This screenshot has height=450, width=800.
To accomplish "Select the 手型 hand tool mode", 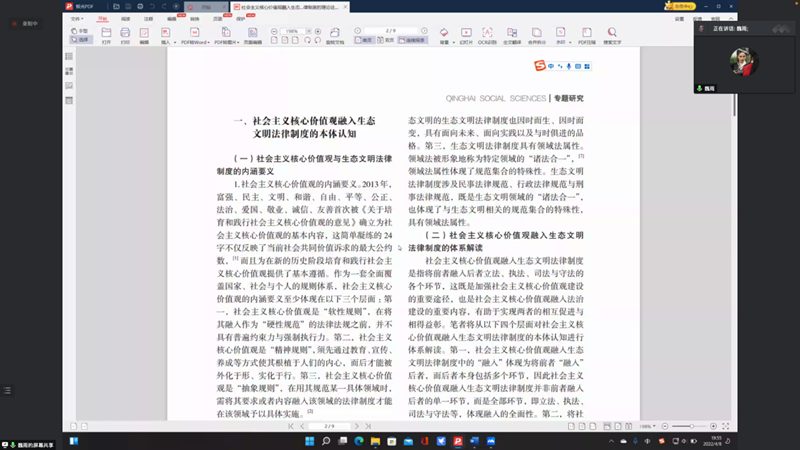I will 82,31.
